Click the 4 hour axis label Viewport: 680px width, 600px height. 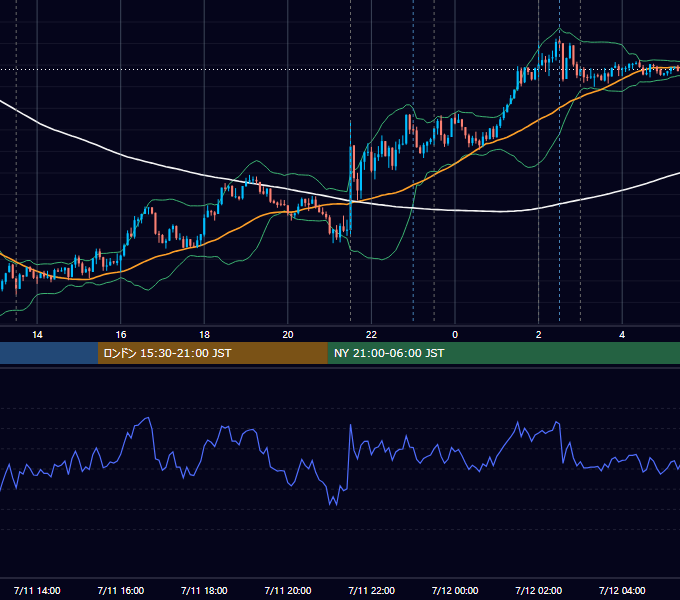(x=622, y=335)
